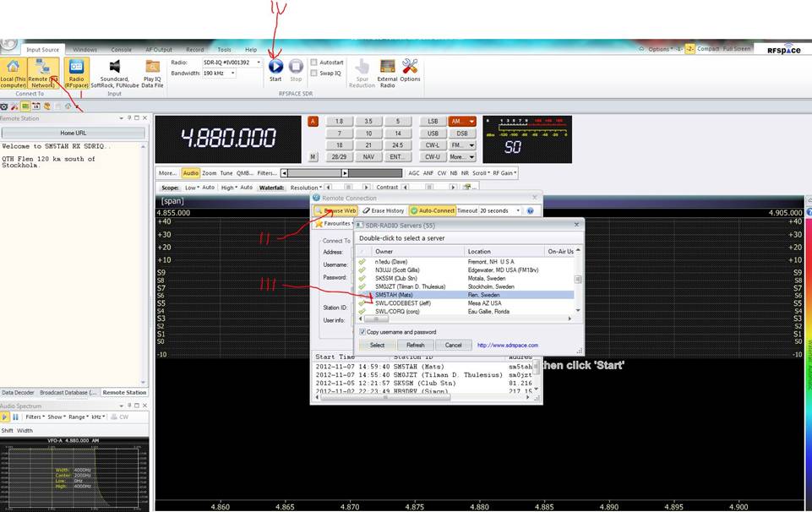Open the Radio SDR-IQ dropdown
Image resolution: width=812 pixels, height=512 pixels.
coord(259,63)
